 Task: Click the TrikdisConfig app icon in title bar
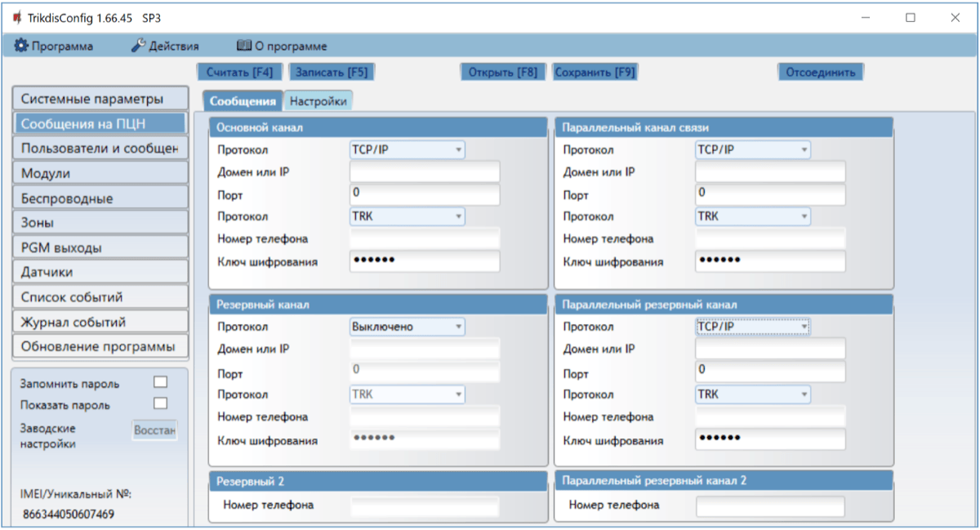[16, 17]
